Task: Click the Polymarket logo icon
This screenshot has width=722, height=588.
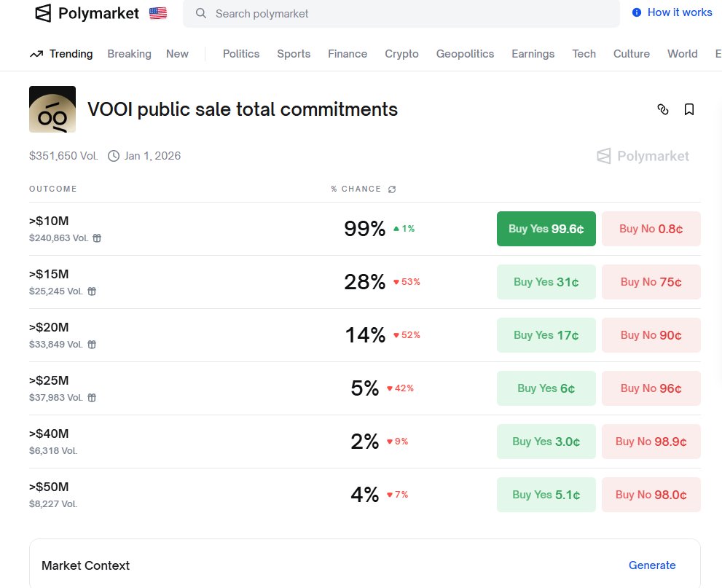Action: (43, 13)
